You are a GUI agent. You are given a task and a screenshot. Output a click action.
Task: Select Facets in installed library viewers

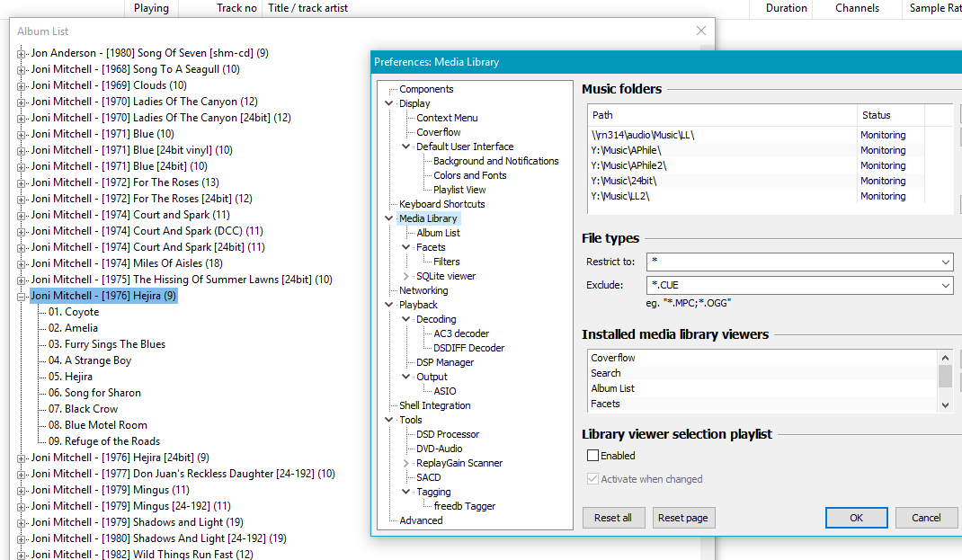click(762, 404)
